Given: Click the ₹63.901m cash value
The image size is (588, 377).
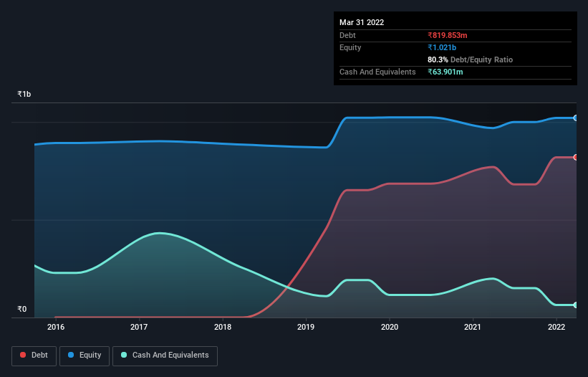Looking at the screenshot, I should click(x=445, y=72).
